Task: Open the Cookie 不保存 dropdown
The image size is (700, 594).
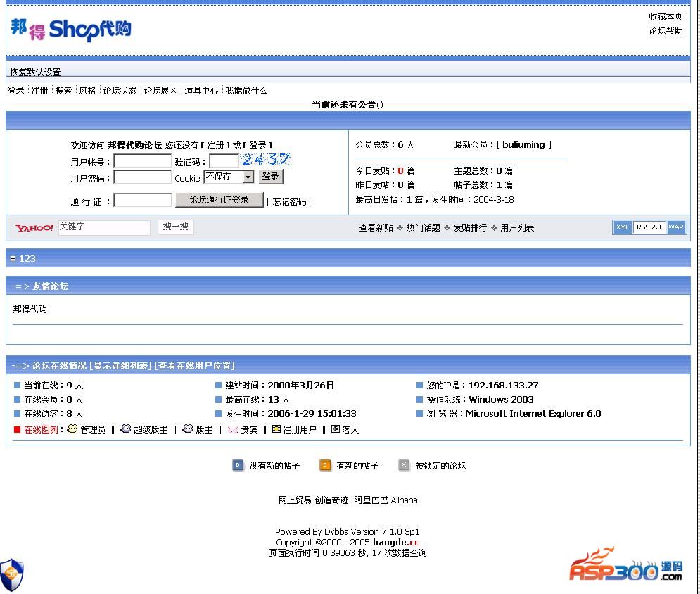Action: click(x=229, y=177)
